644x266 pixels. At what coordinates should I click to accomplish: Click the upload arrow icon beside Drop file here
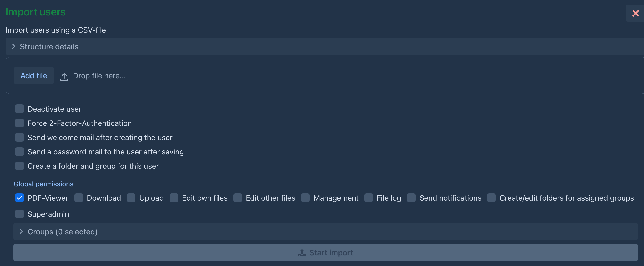coord(64,77)
